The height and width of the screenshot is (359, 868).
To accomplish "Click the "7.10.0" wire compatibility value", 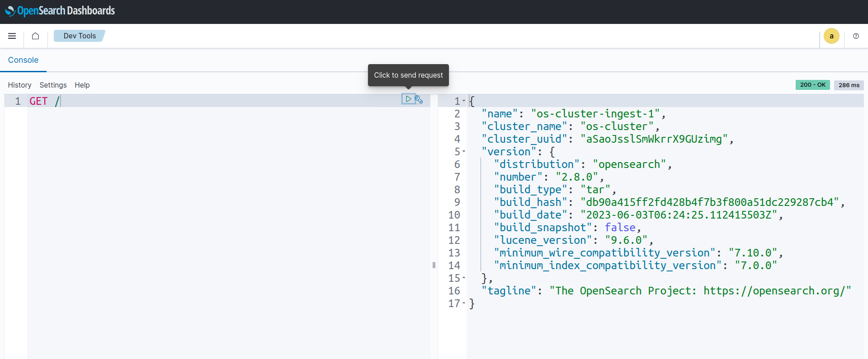I will 753,253.
